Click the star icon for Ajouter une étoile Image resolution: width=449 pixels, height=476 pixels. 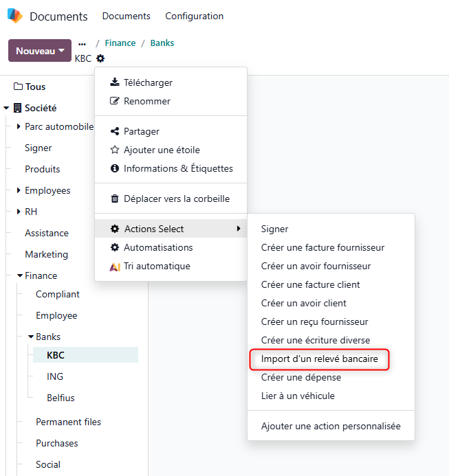[115, 150]
